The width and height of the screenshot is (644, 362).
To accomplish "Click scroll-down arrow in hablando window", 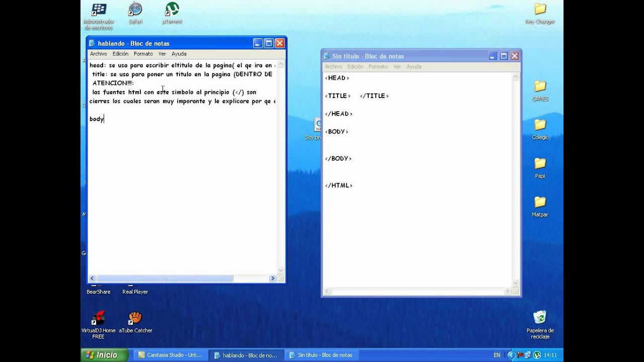I will (281, 270).
